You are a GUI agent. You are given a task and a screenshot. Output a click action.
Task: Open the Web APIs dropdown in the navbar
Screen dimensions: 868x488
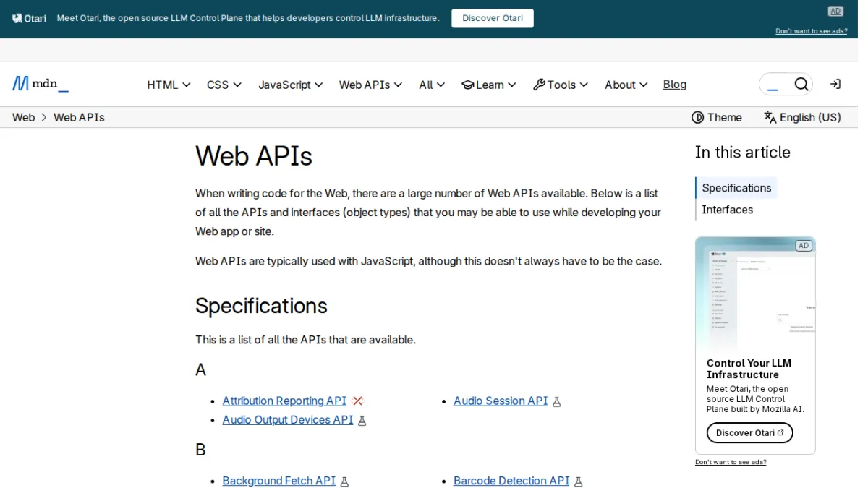click(x=371, y=85)
